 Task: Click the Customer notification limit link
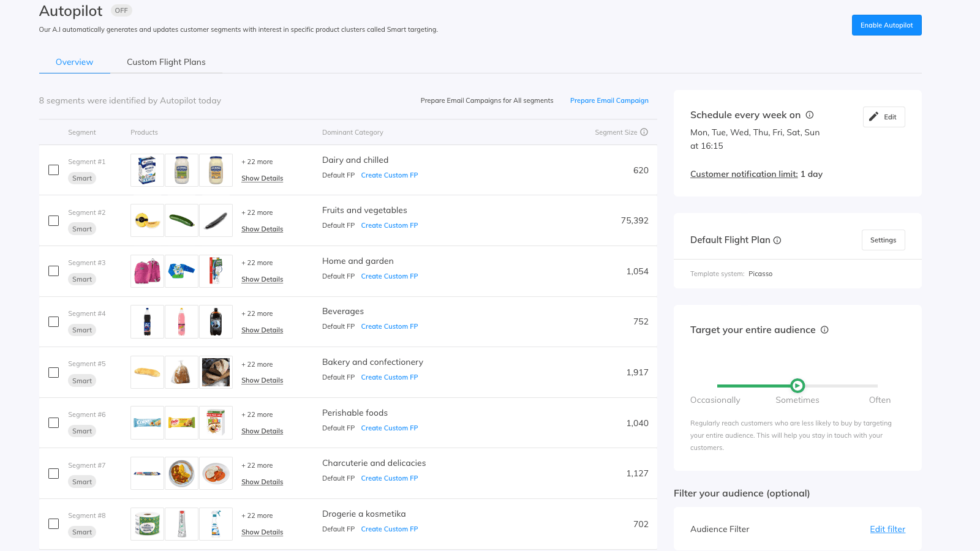click(743, 174)
